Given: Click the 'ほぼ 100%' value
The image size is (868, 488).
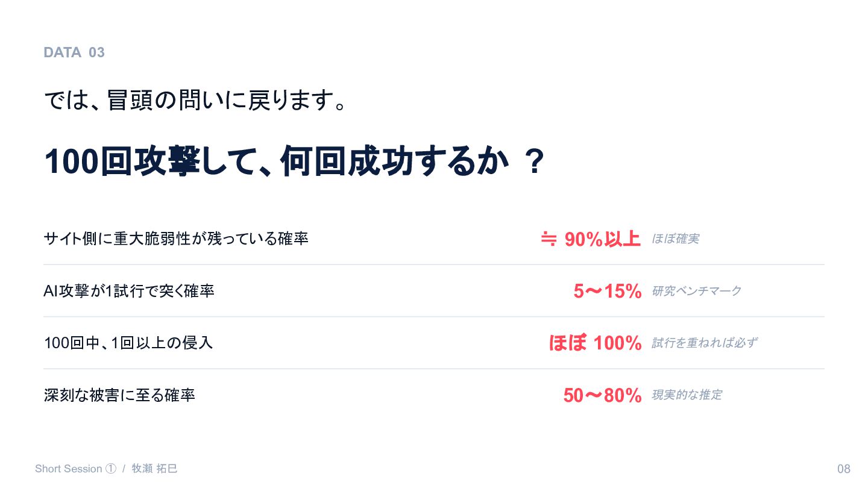Looking at the screenshot, I should 595,343.
